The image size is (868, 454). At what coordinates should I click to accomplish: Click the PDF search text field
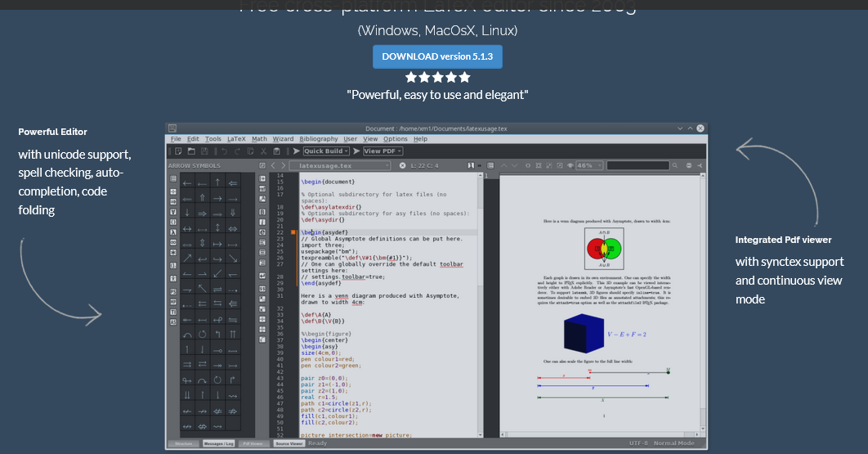click(638, 166)
